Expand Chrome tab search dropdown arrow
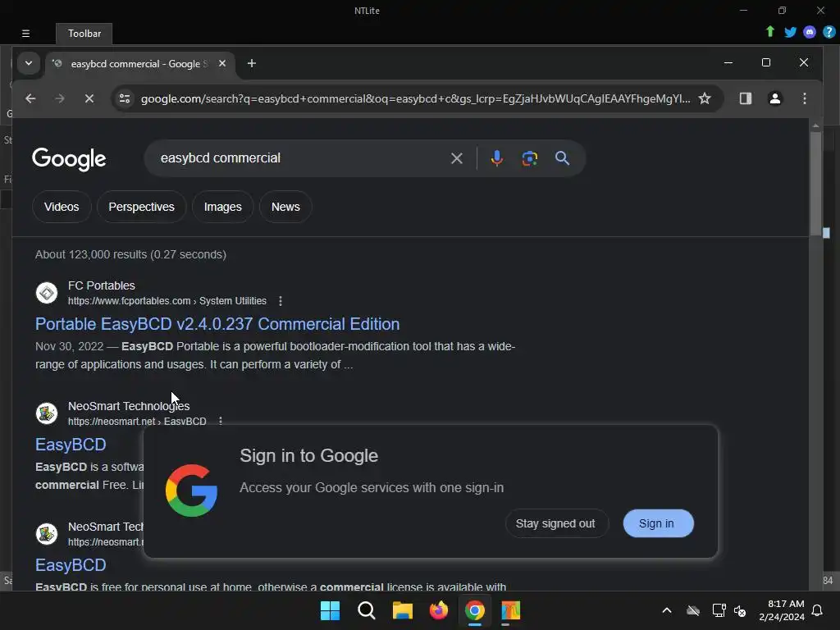840x630 pixels. pyautogui.click(x=29, y=63)
